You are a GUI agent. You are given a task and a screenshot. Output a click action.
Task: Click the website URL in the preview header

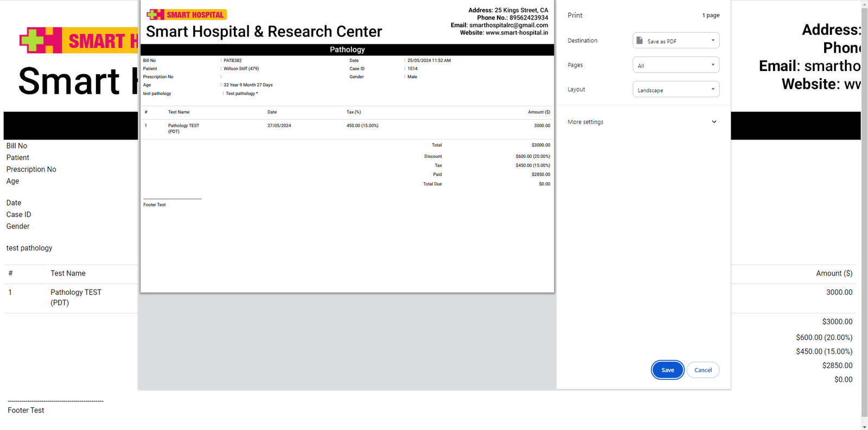click(x=516, y=33)
